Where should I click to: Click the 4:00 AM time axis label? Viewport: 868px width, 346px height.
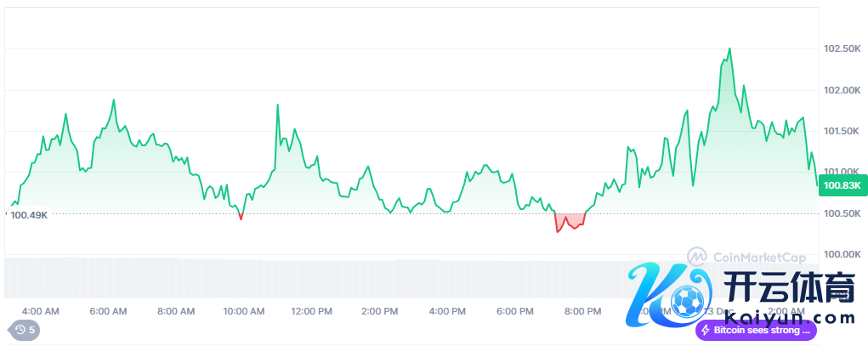(40, 311)
